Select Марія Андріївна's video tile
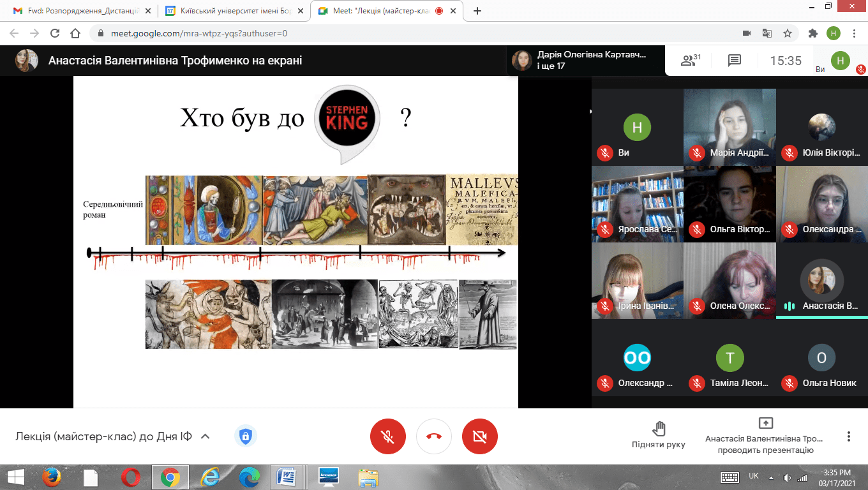Screen dimensions: 868x490 click(730, 127)
